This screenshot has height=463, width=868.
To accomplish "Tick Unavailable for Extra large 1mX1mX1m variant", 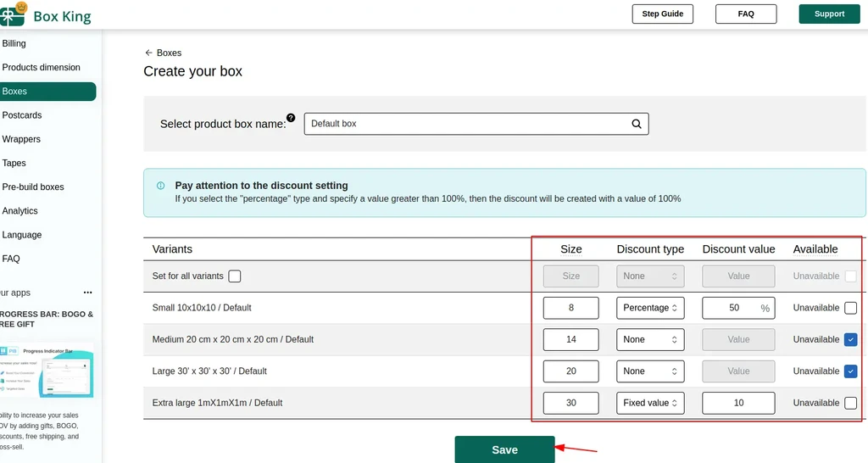I will click(x=851, y=403).
